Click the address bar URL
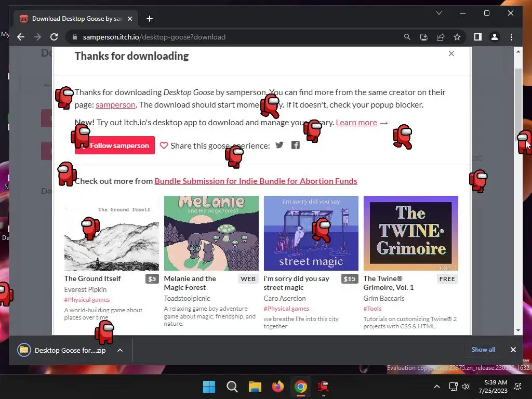The image size is (532, 399). tap(154, 37)
